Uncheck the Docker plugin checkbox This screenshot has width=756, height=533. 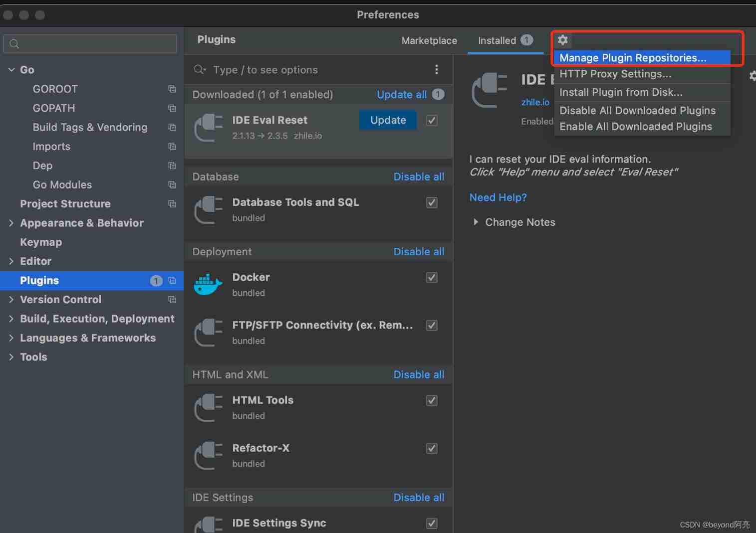click(x=432, y=277)
